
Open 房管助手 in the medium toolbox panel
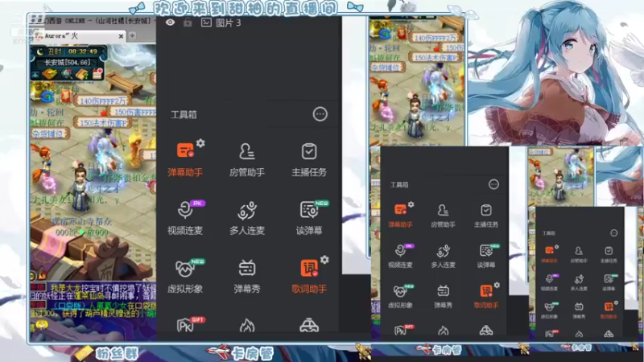click(443, 215)
